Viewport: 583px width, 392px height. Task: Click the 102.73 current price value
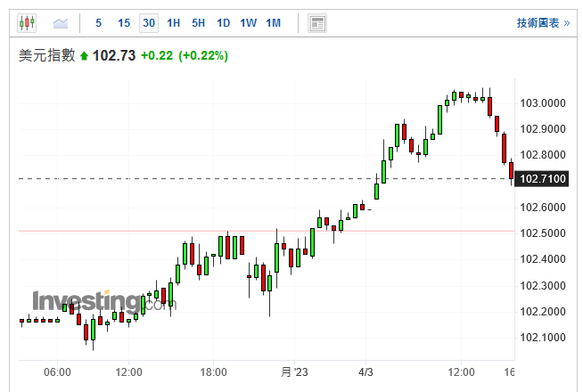pos(114,56)
